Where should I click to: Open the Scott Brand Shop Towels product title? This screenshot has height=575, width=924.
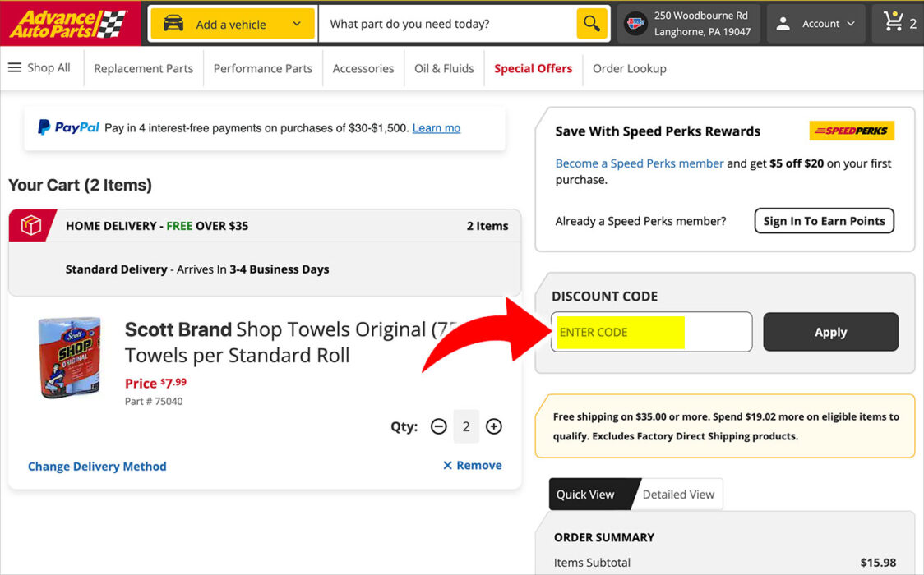pos(293,342)
